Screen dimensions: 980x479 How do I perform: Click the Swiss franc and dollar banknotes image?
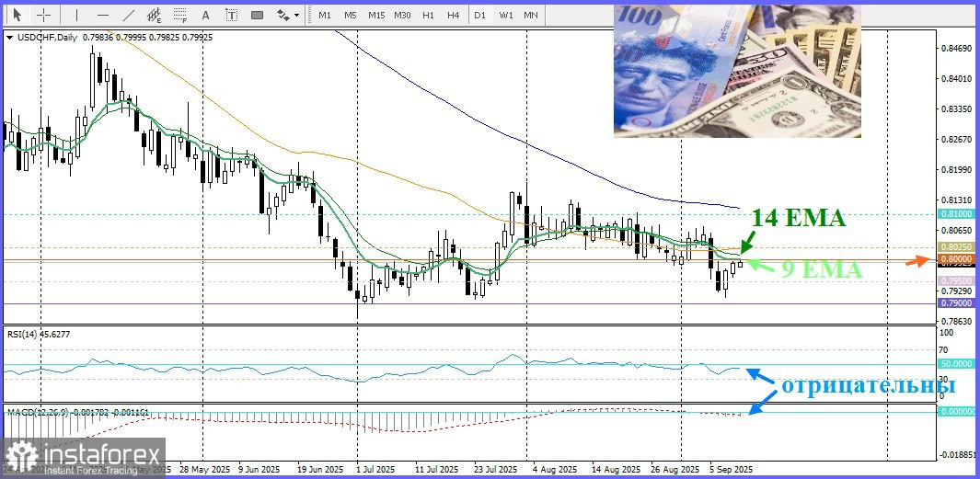[x=737, y=71]
